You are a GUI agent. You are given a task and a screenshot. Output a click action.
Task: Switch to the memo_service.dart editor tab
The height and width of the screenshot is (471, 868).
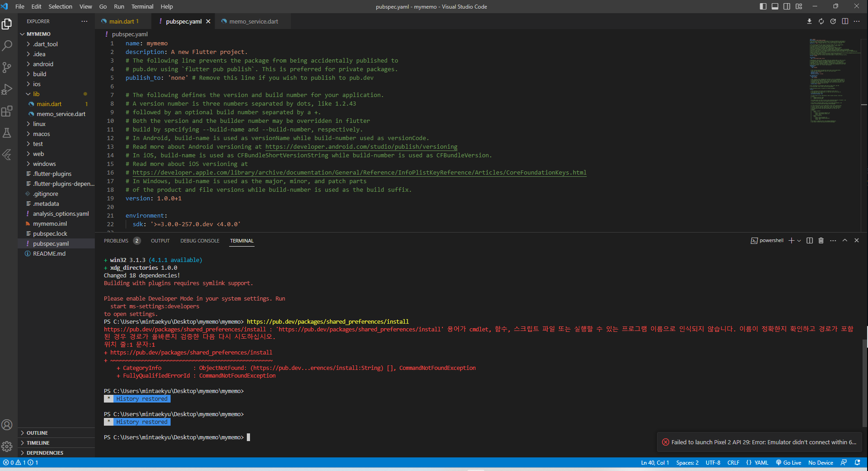pyautogui.click(x=254, y=21)
